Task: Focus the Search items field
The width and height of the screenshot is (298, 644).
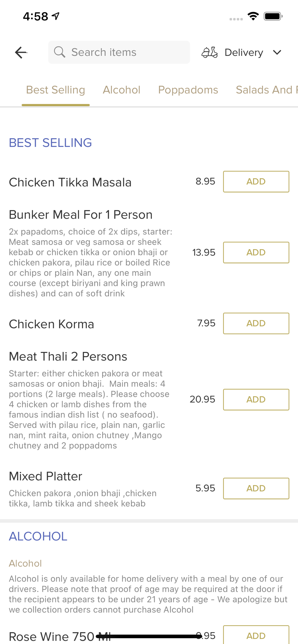Action: click(x=119, y=52)
